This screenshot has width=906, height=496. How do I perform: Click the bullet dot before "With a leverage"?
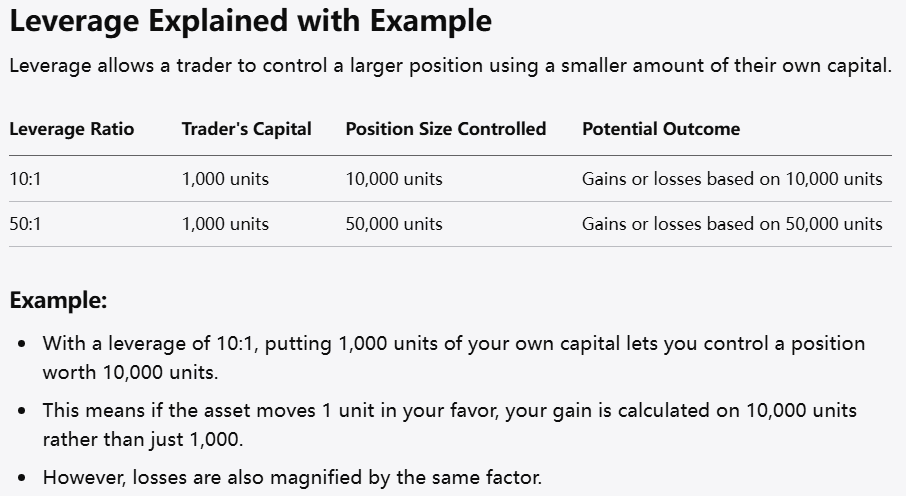pyautogui.click(x=22, y=344)
